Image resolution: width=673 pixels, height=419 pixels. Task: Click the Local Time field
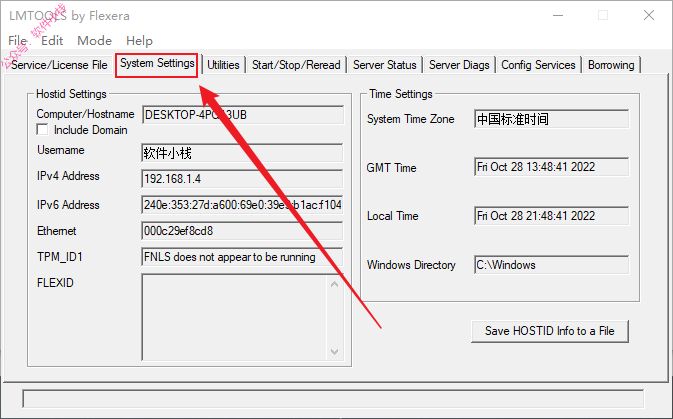point(552,216)
